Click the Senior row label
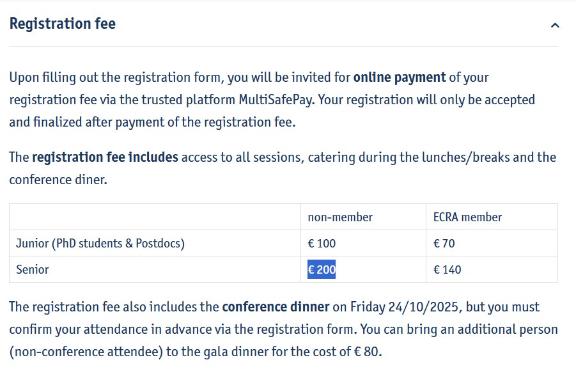Image resolution: width=576 pixels, height=392 pixels. pyautogui.click(x=33, y=269)
